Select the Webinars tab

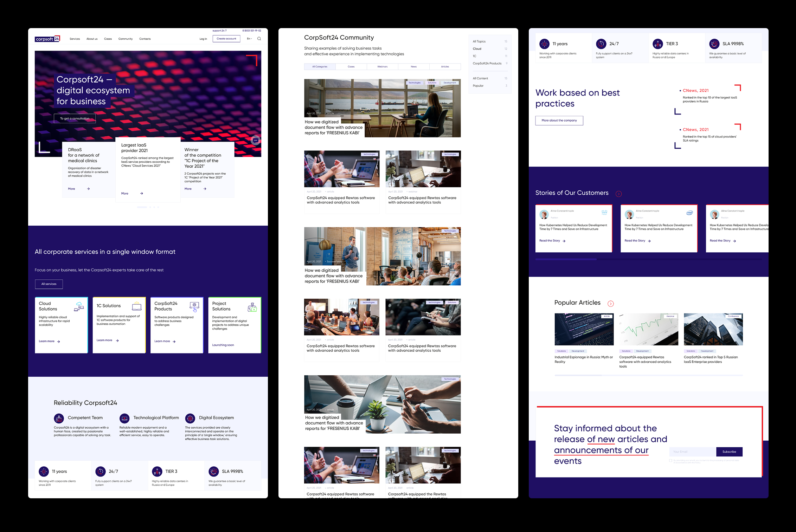tap(383, 66)
